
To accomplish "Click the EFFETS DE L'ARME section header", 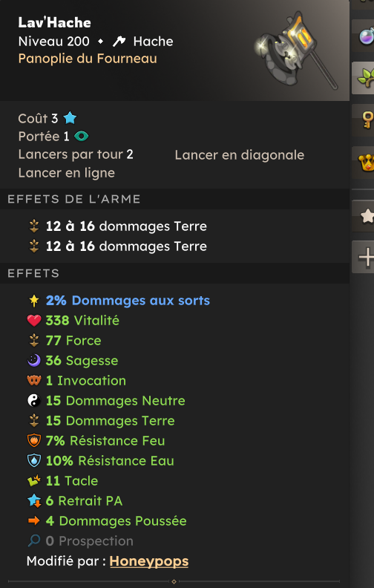I will click(x=73, y=199).
